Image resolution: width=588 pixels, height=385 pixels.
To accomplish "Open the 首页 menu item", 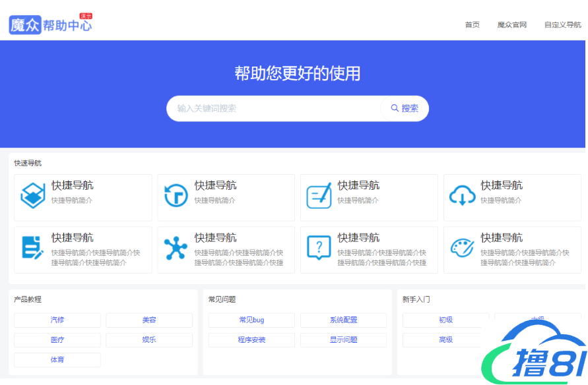I will click(472, 25).
